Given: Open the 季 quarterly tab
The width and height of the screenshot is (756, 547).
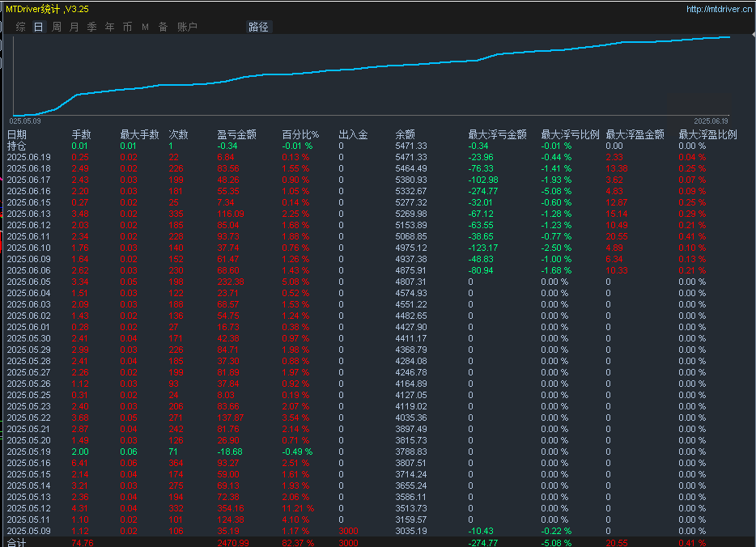Looking at the screenshot, I should 91,27.
